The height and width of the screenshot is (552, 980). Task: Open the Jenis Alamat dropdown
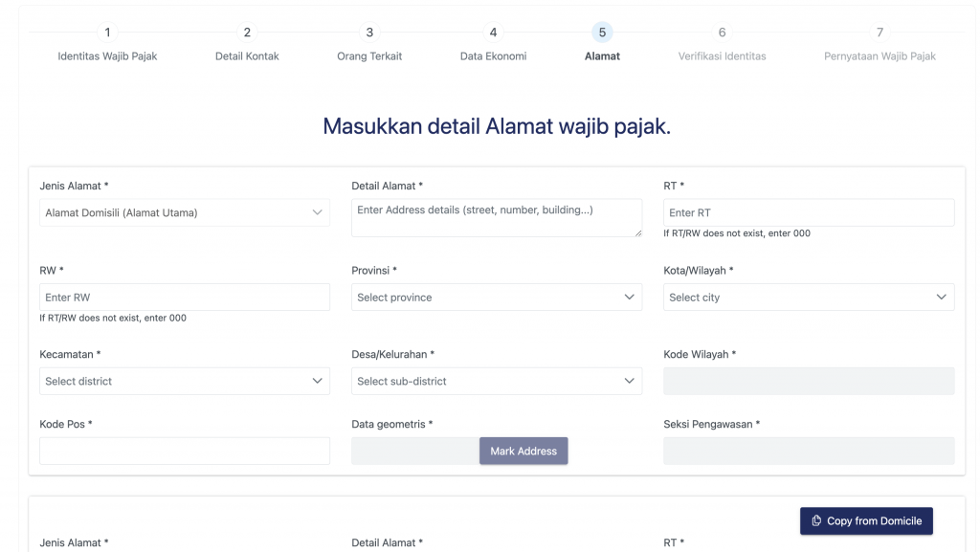coord(185,212)
